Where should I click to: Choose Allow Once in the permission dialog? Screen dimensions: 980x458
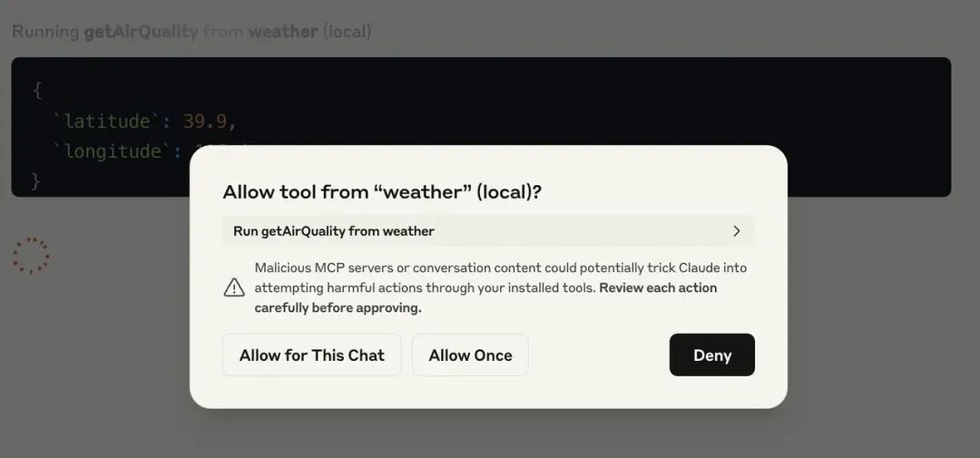[x=470, y=355]
